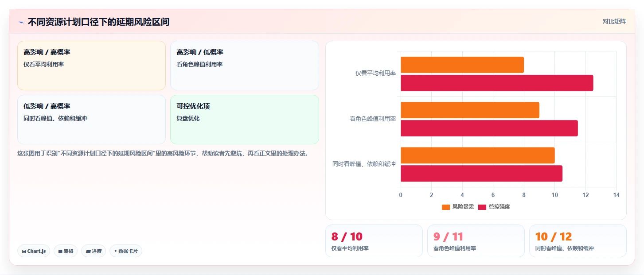Select the 低影响 / 高概率 card
The width and height of the screenshot is (644, 275).
[x=91, y=120]
